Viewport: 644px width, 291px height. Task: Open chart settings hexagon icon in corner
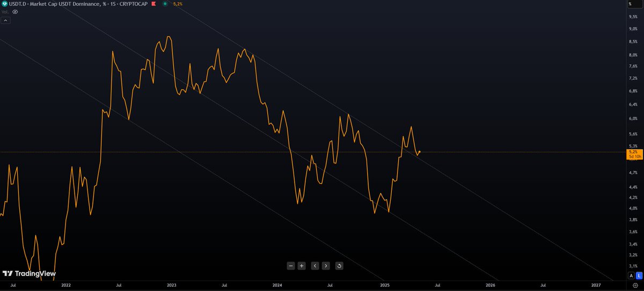coord(635,286)
